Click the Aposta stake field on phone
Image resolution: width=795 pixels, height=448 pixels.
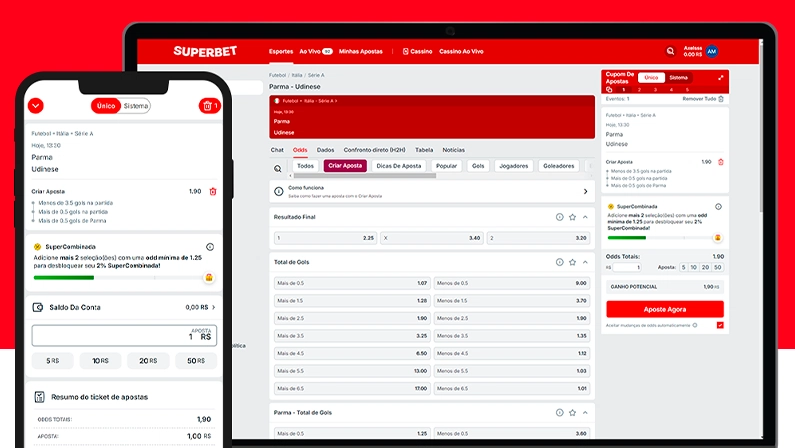pos(124,335)
